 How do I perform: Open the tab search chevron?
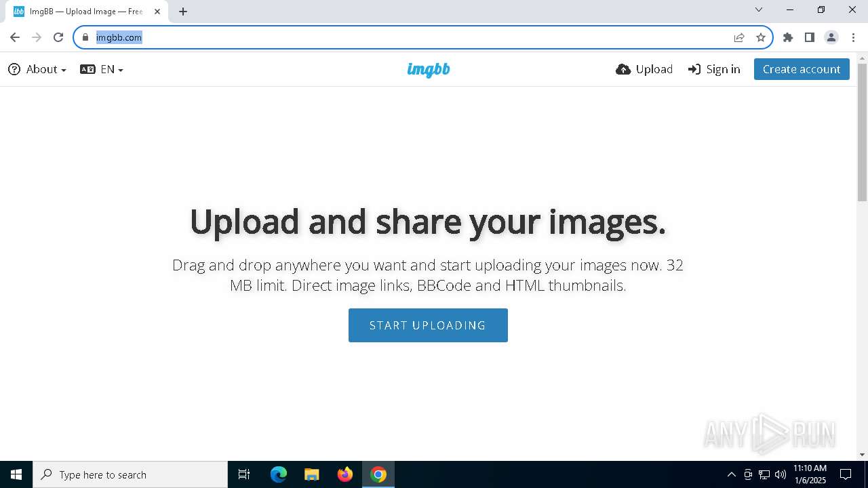[x=759, y=9]
